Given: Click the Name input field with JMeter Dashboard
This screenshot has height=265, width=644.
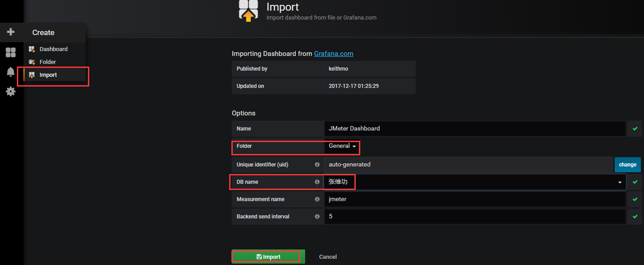Looking at the screenshot, I should pos(475,129).
